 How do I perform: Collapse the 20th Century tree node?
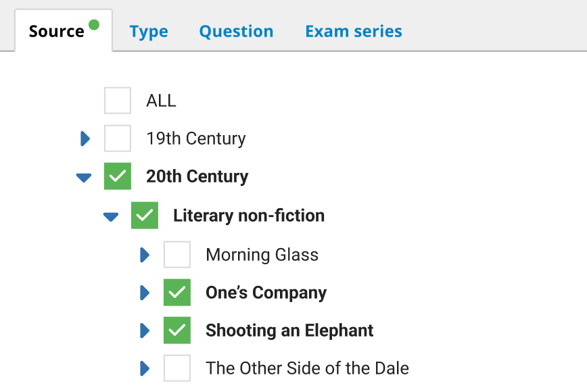click(84, 177)
